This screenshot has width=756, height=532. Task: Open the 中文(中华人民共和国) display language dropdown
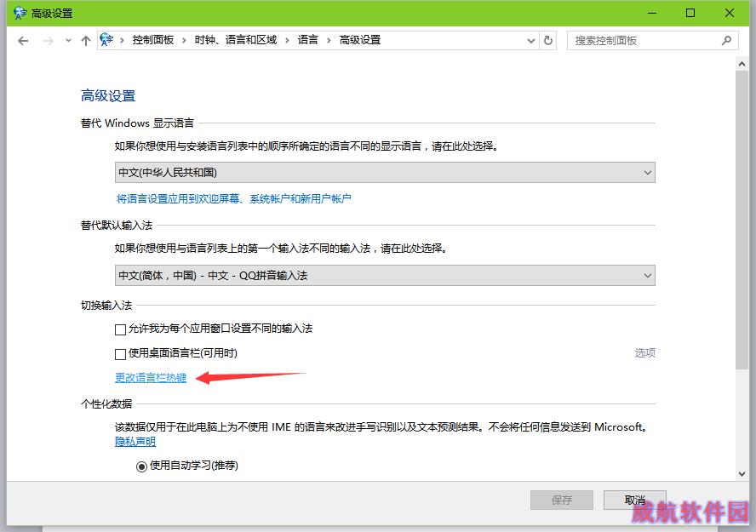point(385,173)
